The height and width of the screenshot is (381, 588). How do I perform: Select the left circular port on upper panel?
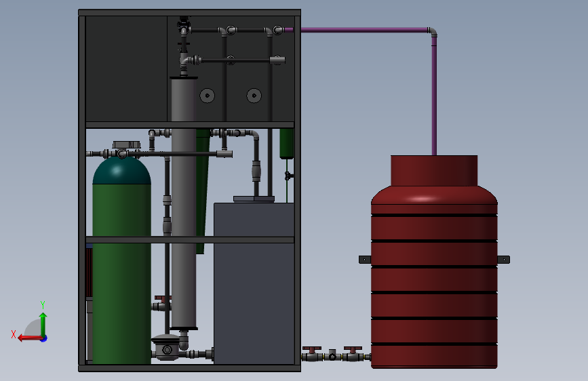tap(208, 96)
